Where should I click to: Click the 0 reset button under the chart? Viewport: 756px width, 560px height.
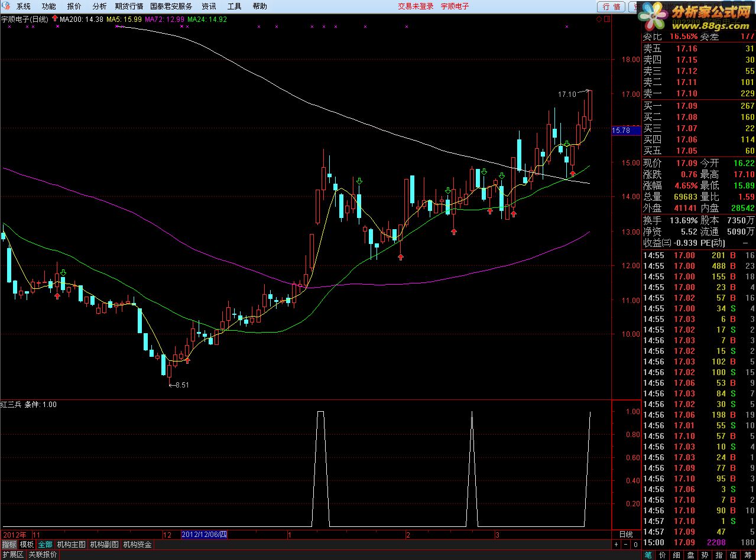click(x=635, y=545)
